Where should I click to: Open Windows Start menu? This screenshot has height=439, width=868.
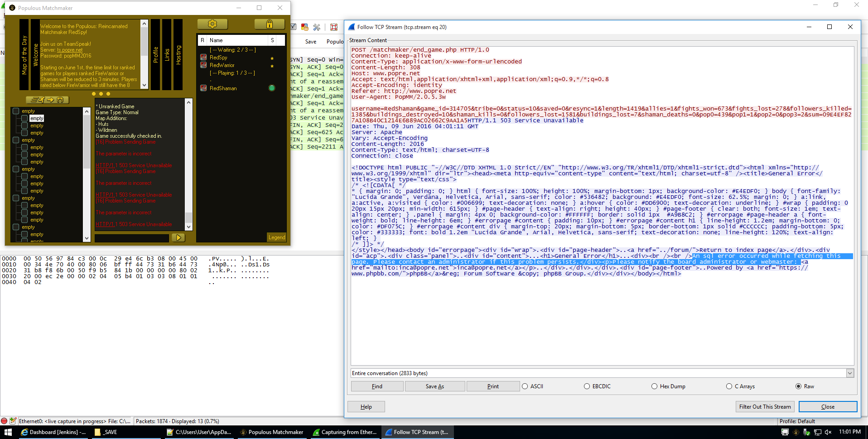coord(8,432)
